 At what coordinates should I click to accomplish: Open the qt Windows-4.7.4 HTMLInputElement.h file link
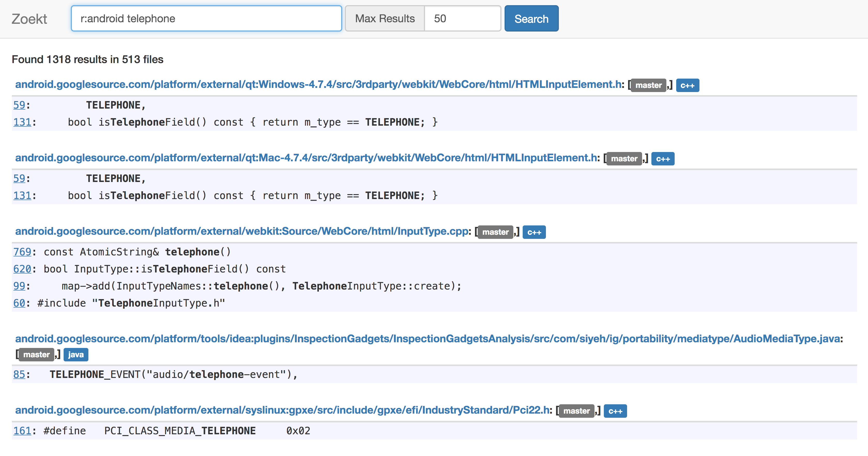(318, 84)
